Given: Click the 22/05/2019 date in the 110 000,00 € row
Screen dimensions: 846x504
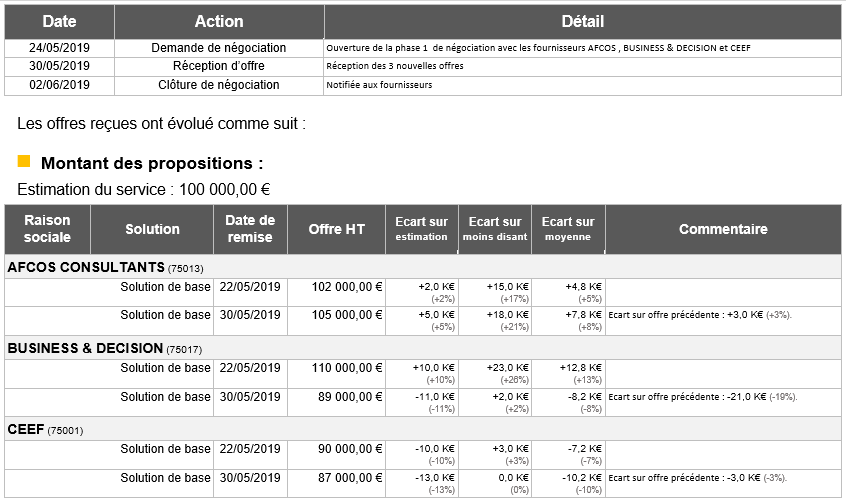Looking at the screenshot, I should [250, 368].
